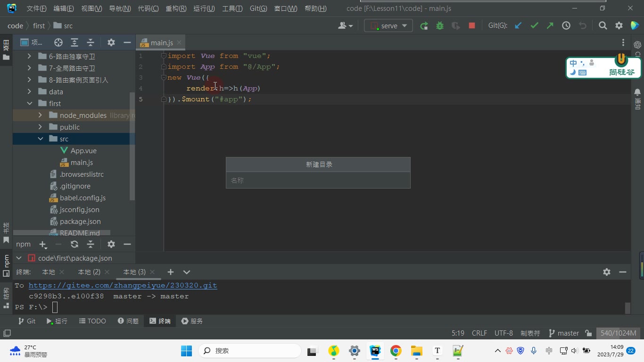Open App.vue in the project tree

(x=83, y=151)
